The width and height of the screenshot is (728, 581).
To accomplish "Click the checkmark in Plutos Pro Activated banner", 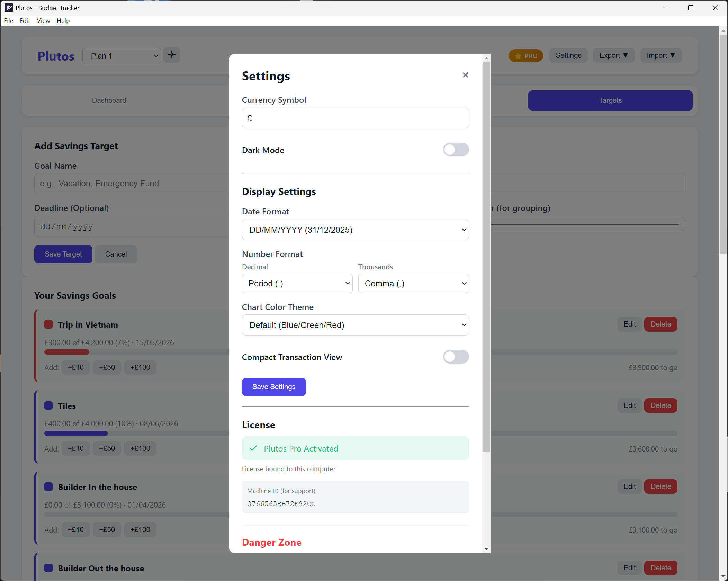I will [x=253, y=448].
